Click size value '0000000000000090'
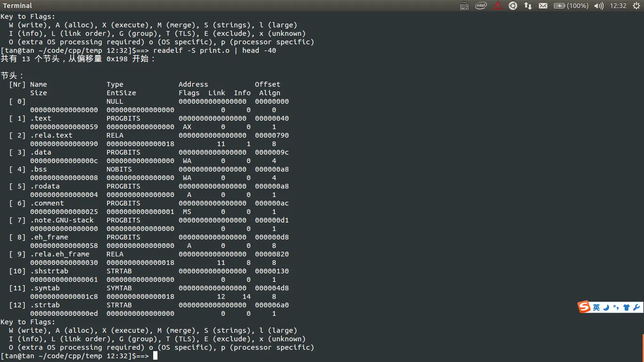Image resolution: width=644 pixels, height=362 pixels. [x=64, y=144]
